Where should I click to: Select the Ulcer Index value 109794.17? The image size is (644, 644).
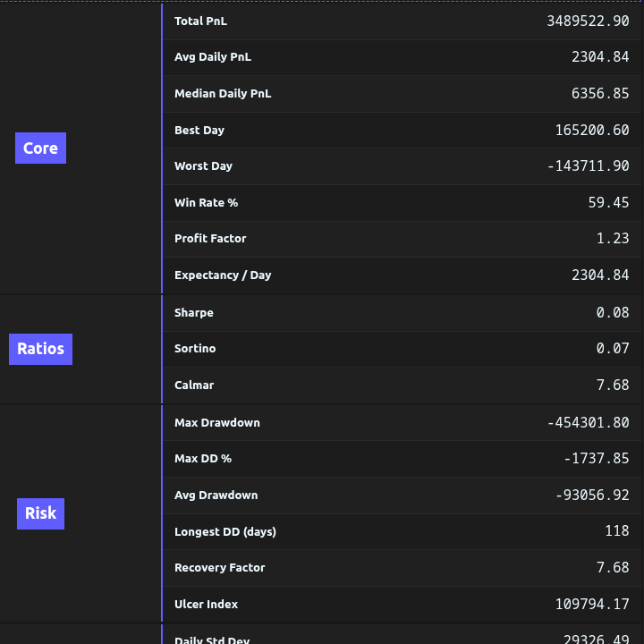(591, 605)
